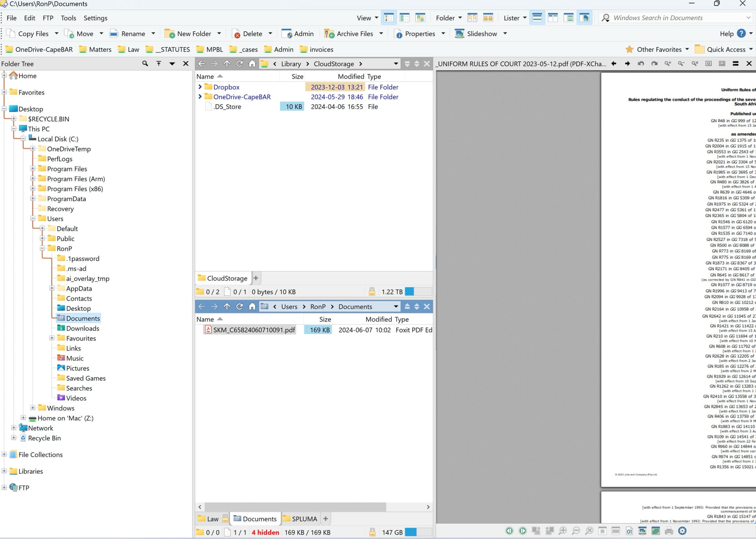Open the Copy Files dropdown arrow
The width and height of the screenshot is (756, 539).
[x=56, y=33]
